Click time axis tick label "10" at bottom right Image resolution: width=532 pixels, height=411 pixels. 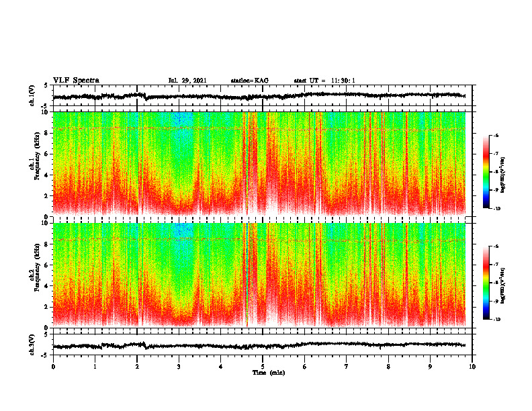(472, 367)
